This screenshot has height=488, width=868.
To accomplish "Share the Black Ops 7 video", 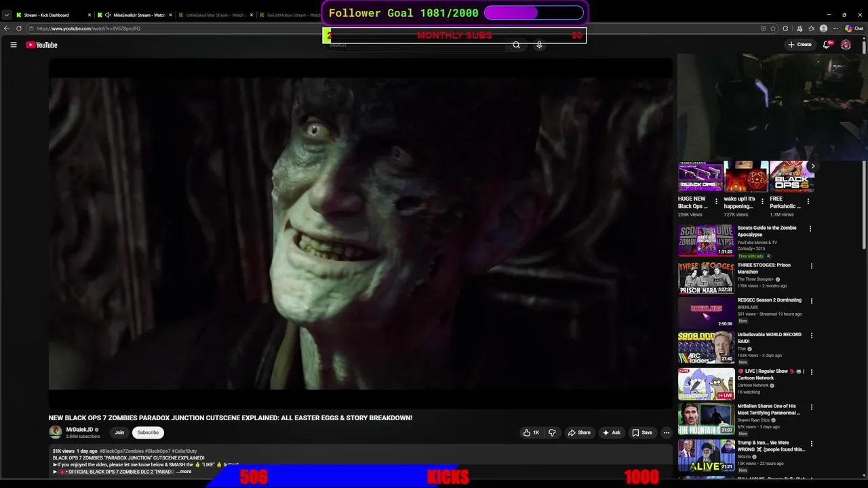I will point(579,432).
